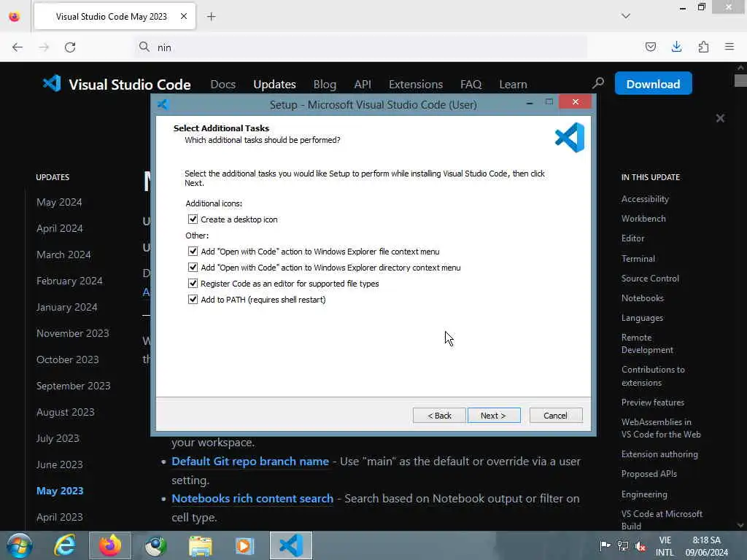Launch Internet Explorer from taskbar
This screenshot has width=747, height=560.
click(65, 545)
